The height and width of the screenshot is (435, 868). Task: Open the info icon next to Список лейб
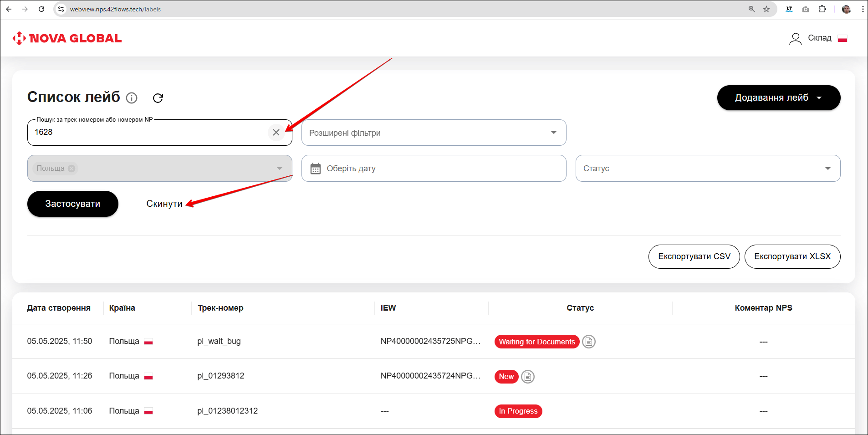click(x=132, y=98)
